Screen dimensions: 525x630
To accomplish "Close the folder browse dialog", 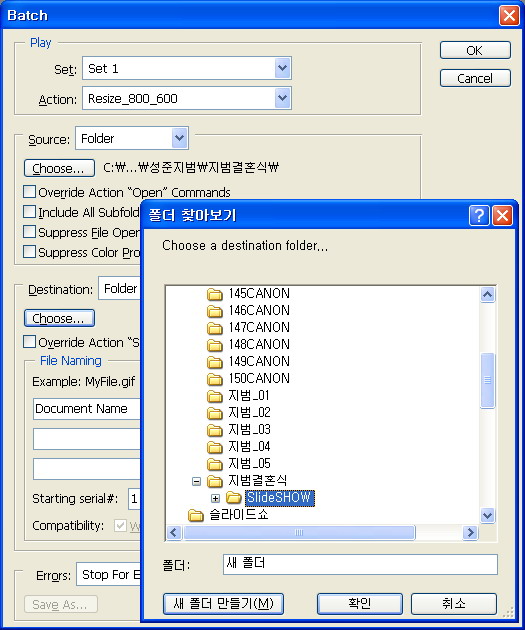I will coord(503,215).
